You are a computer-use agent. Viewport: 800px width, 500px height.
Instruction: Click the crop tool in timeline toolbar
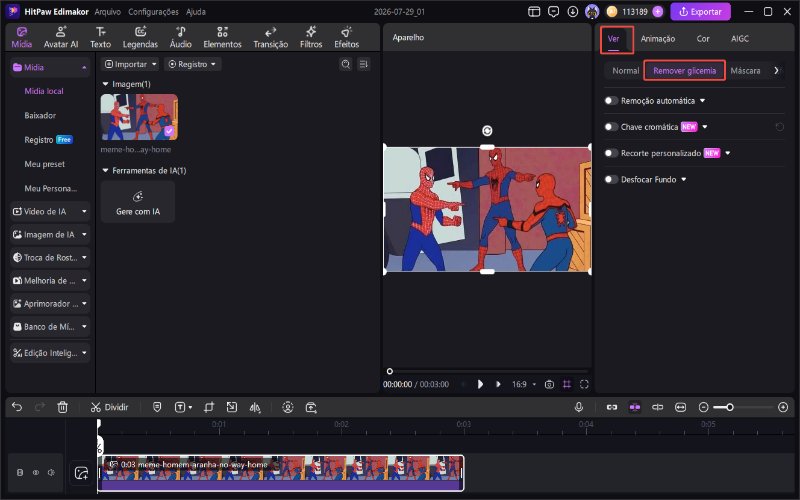click(209, 407)
